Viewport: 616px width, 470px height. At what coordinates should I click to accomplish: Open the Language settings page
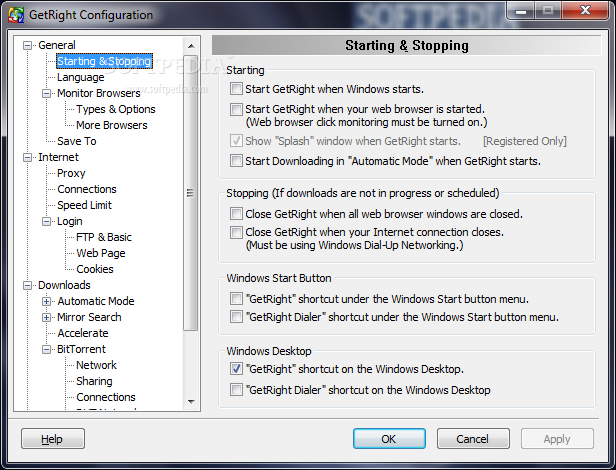pos(81,77)
